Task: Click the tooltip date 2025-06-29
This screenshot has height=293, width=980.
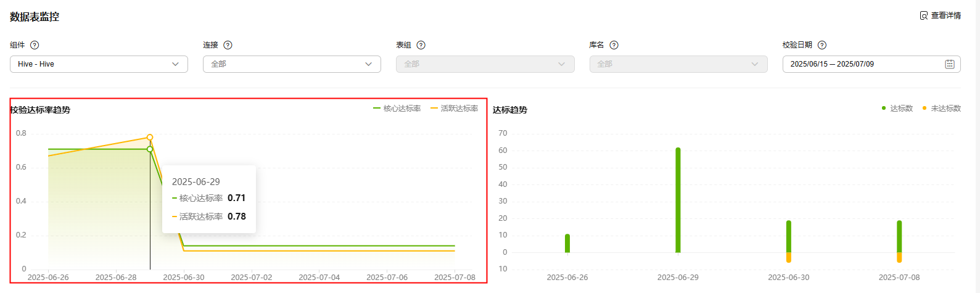Action: coord(196,182)
